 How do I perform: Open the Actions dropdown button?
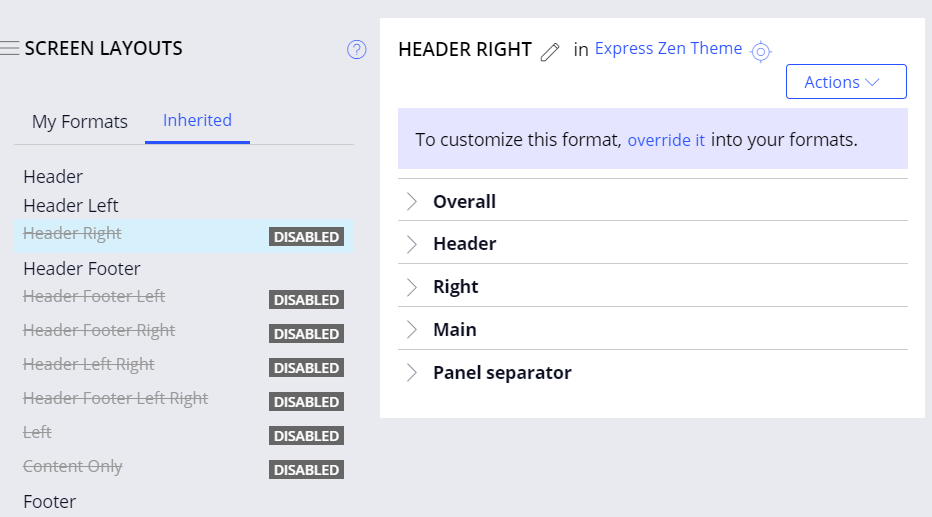[x=846, y=82]
